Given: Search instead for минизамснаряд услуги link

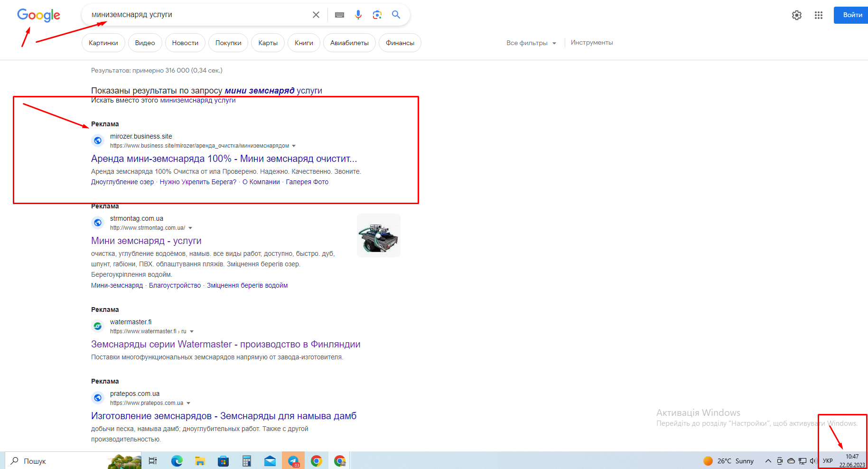Looking at the screenshot, I should tap(198, 100).
